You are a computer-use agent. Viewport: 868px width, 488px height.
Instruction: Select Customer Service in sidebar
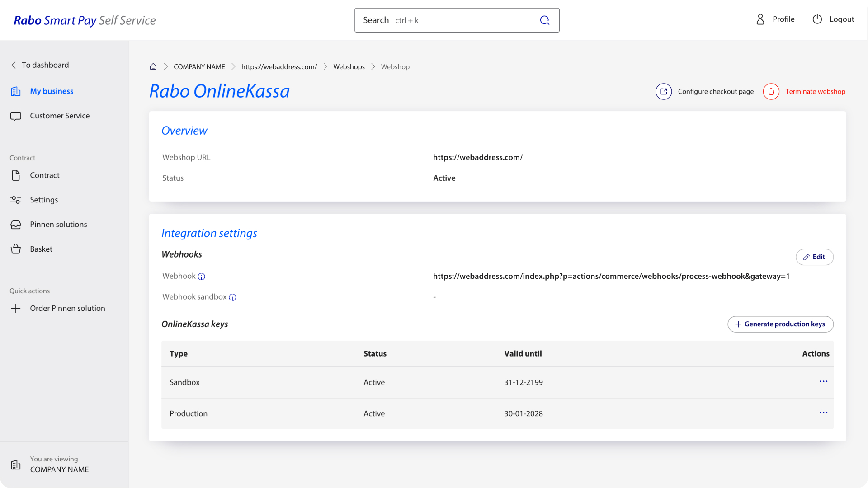pyautogui.click(x=60, y=116)
